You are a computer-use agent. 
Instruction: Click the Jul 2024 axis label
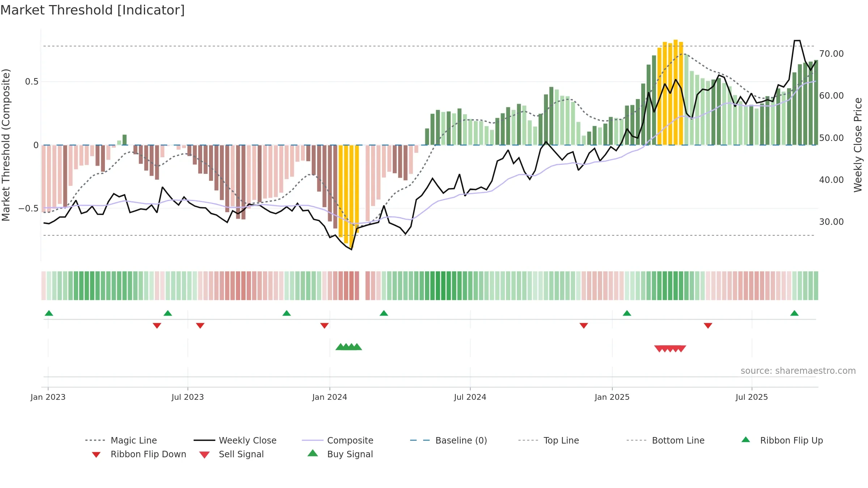tap(470, 397)
